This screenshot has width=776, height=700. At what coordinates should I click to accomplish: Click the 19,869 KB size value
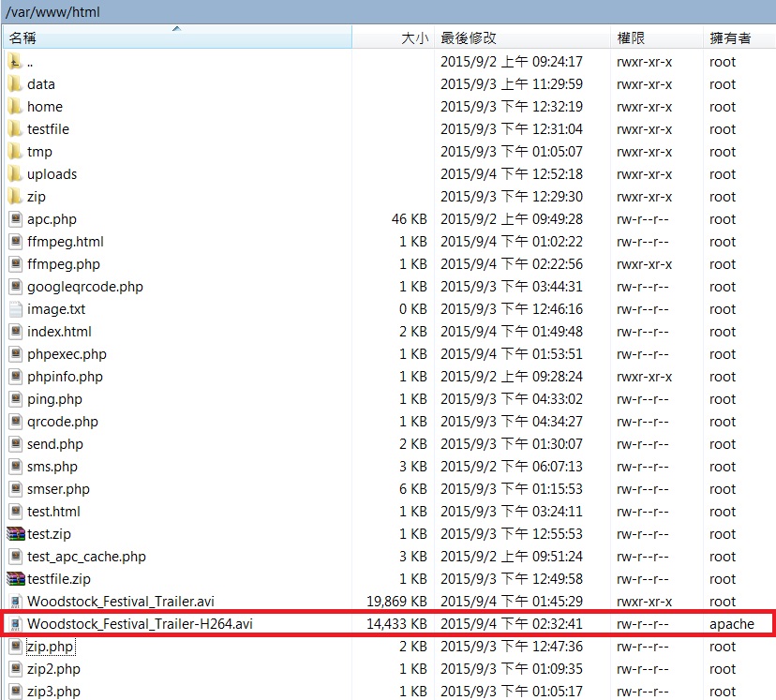[x=396, y=602]
